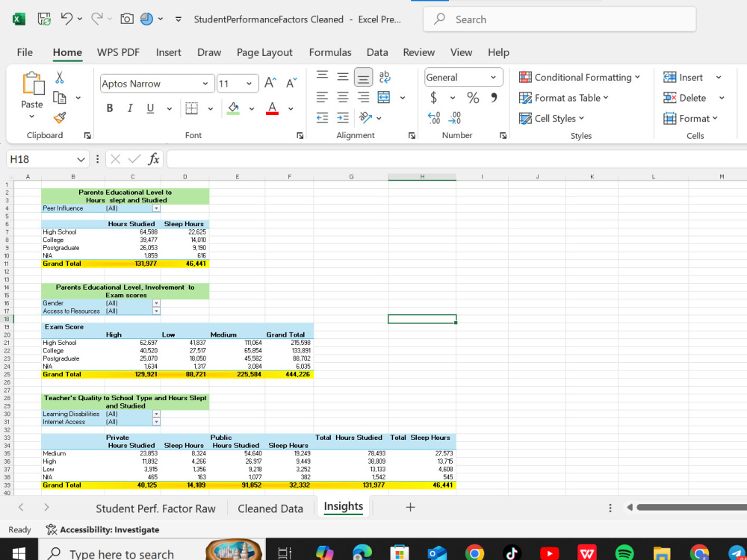The image size is (747, 560).
Task: Undo the last action
Action: pos(66,19)
